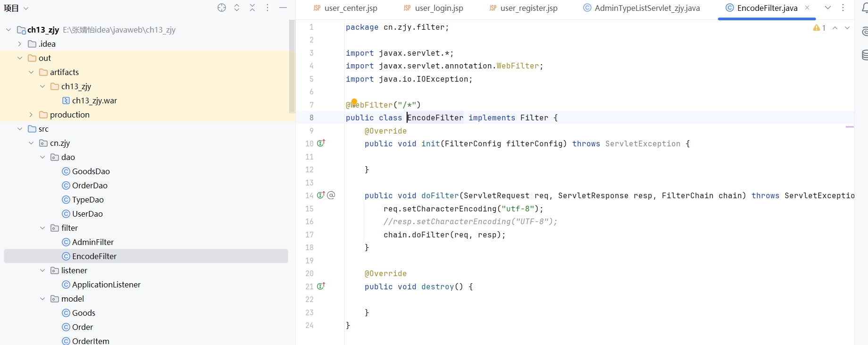The height and width of the screenshot is (345, 868).
Task: Collapse the out folder
Action: coord(20,58)
